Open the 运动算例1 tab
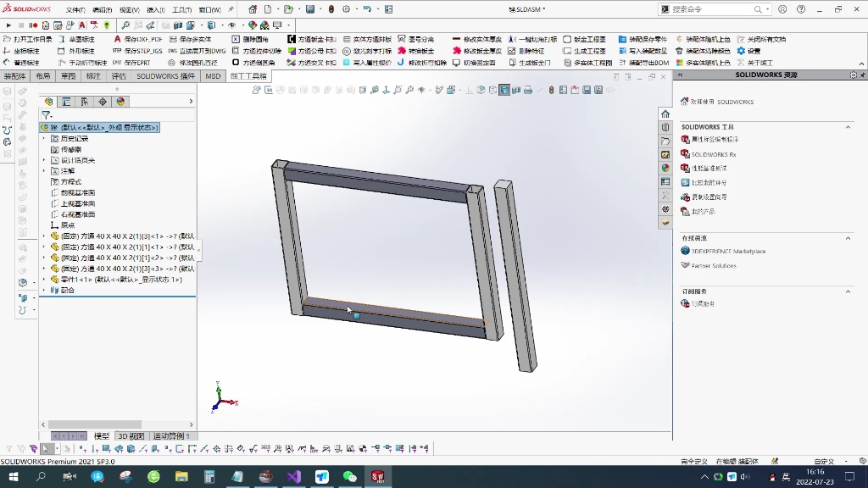 pos(172,435)
